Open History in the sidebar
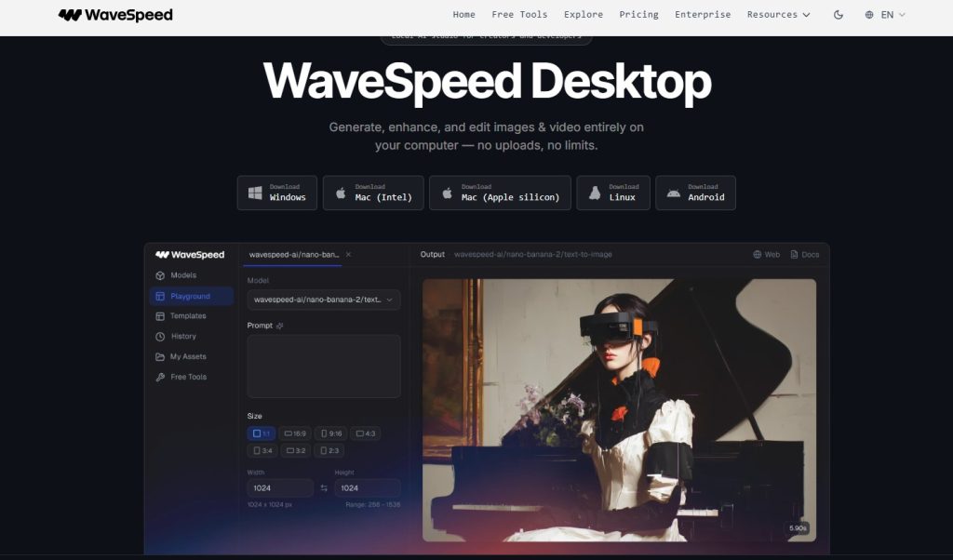 [x=192, y=336]
